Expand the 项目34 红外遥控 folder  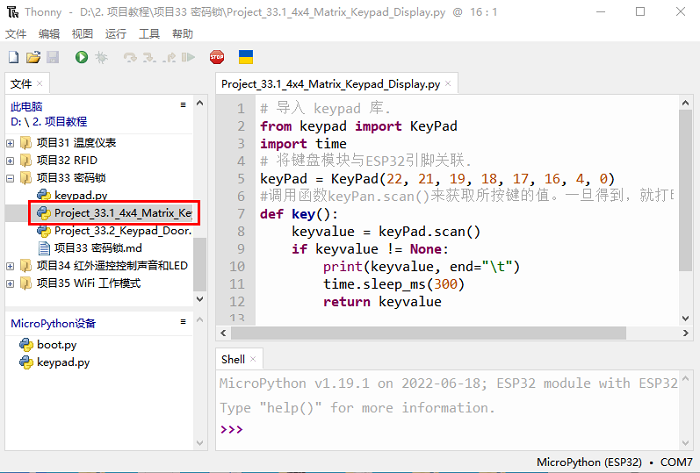click(x=11, y=266)
